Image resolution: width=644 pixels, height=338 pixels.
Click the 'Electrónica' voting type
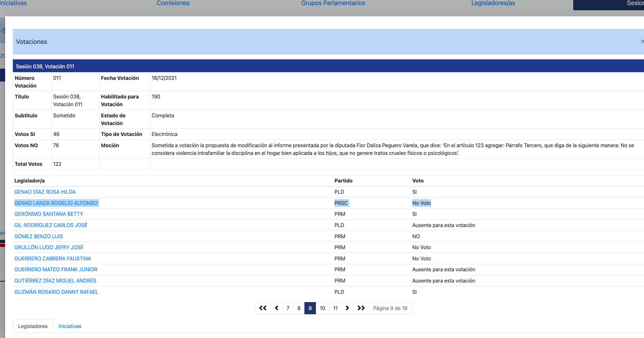[x=164, y=134]
